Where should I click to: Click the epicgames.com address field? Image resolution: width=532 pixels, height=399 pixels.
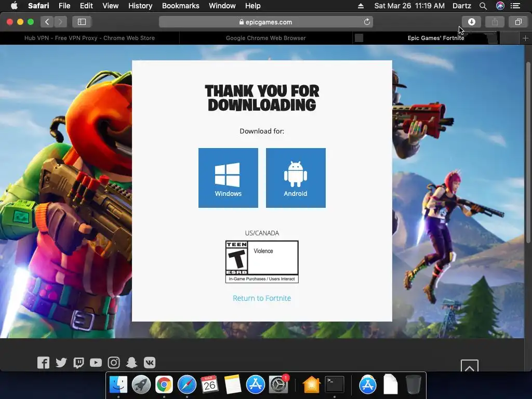tap(265, 22)
